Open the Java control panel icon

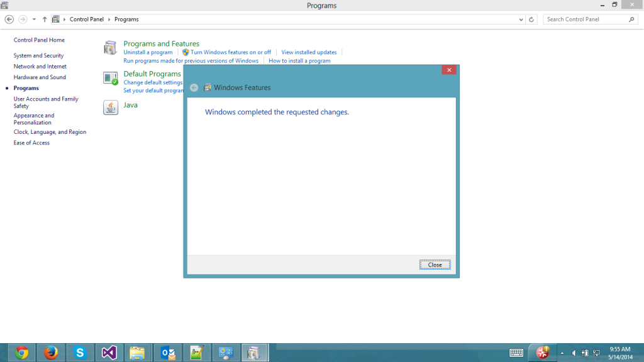click(x=111, y=107)
